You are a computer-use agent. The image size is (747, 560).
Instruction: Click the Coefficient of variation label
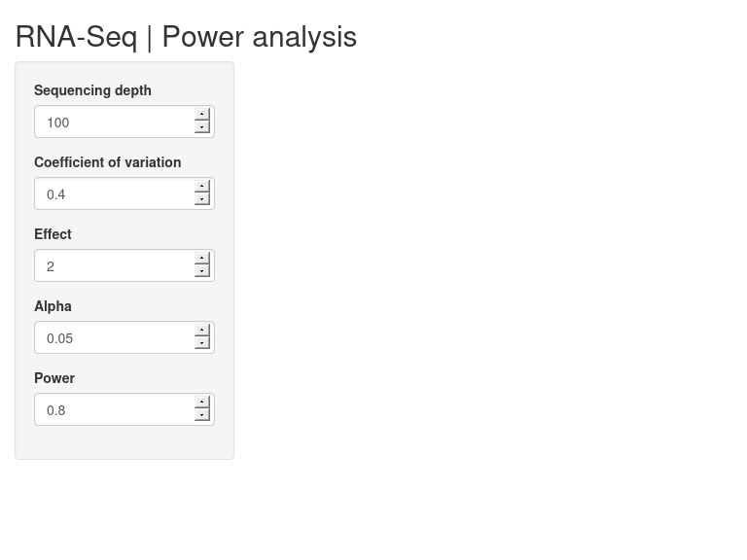coord(108,162)
